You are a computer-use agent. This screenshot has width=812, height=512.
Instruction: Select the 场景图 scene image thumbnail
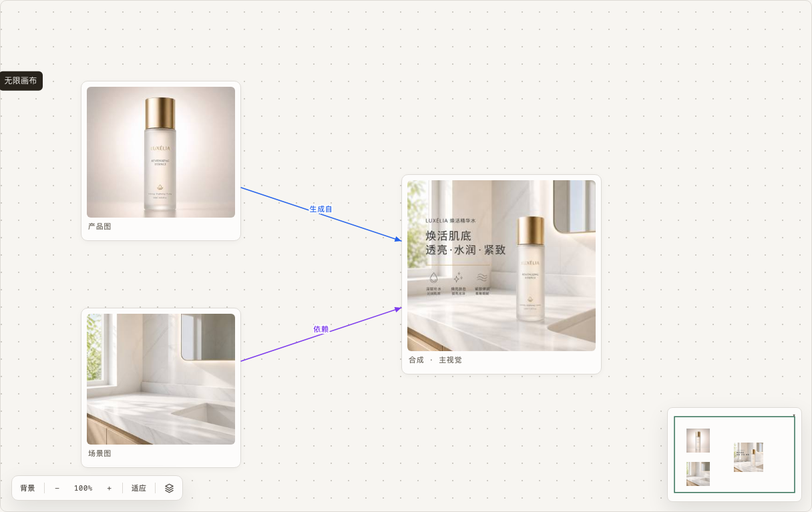161,379
